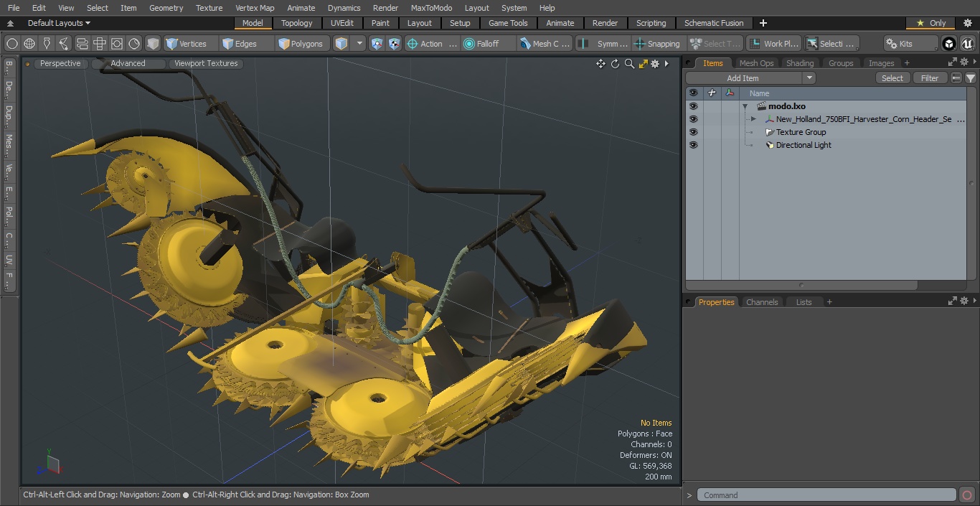Open the Default Layouts dropdown
The image size is (980, 506).
pyautogui.click(x=59, y=23)
